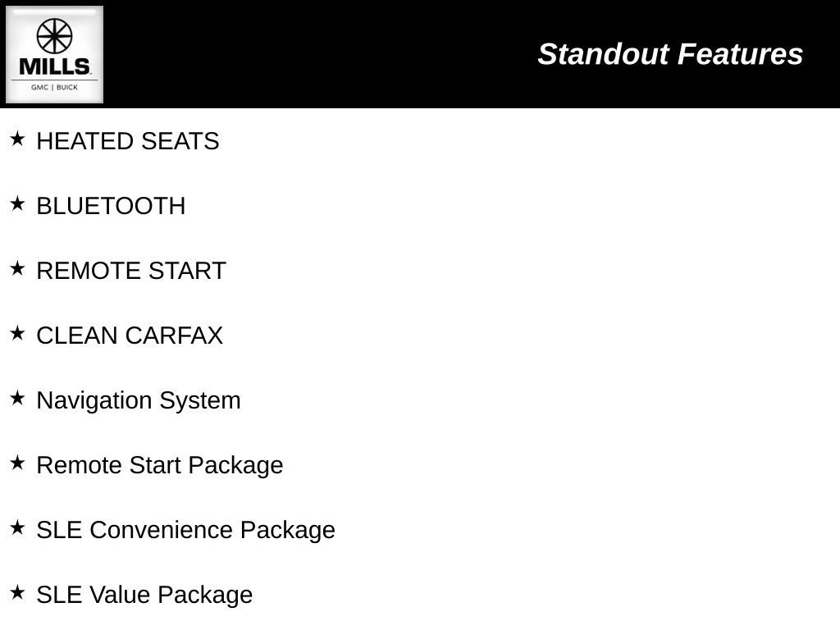Click the REMOTE START feature text

click(131, 271)
